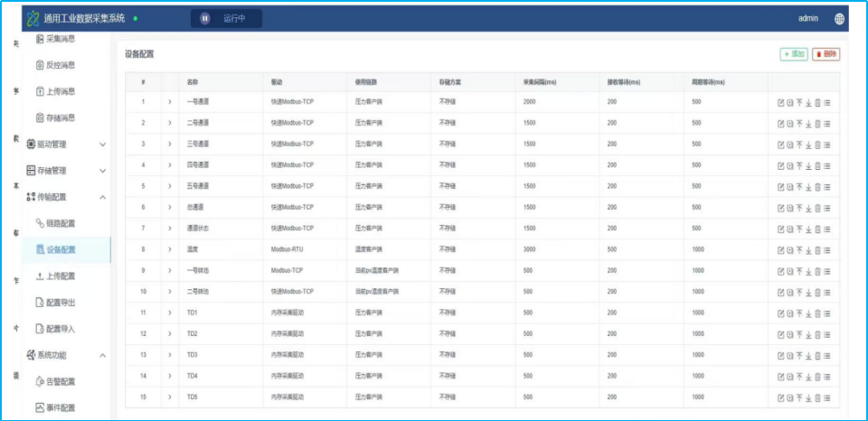Click edit icon for TD5 row
Image resolution: width=868 pixels, height=421 pixels.
click(781, 398)
